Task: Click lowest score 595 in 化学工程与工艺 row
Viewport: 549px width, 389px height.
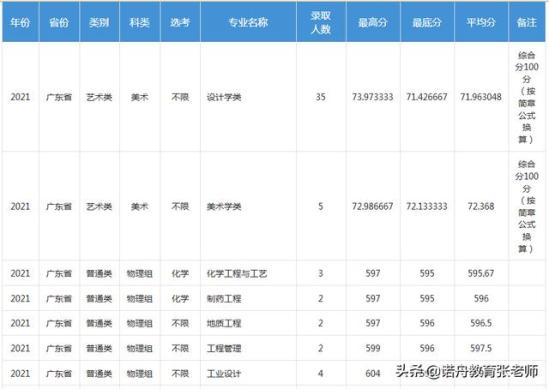Action: (x=427, y=273)
